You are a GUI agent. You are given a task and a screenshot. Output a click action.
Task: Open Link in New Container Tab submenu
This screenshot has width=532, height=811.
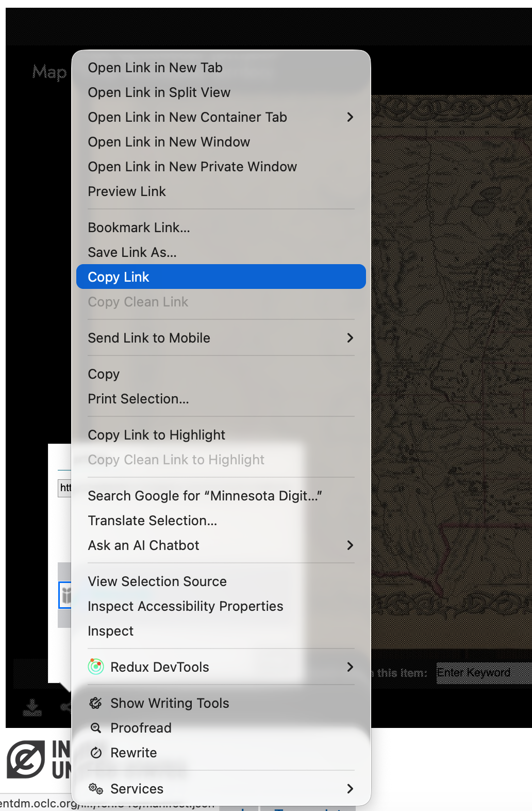(221, 117)
